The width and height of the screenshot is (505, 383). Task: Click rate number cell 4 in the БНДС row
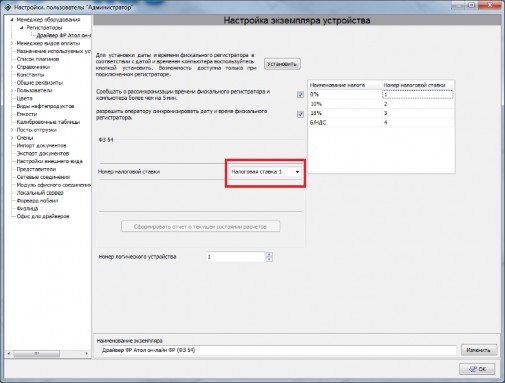pos(418,123)
